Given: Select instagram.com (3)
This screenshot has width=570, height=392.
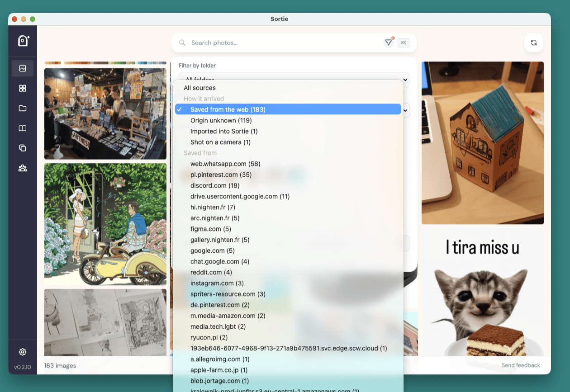Looking at the screenshot, I should coord(288,283).
